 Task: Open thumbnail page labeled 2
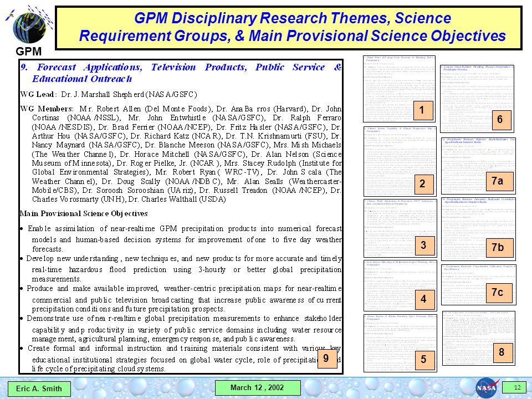(x=400, y=161)
